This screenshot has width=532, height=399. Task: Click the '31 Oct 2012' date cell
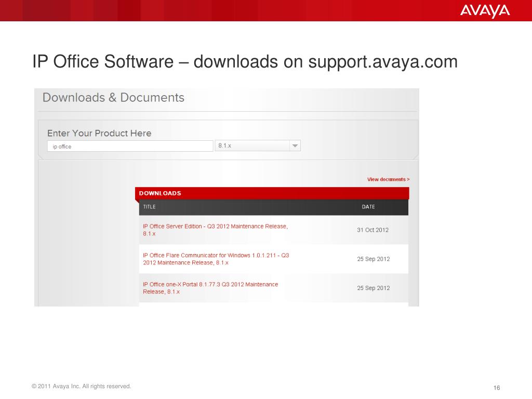373,230
